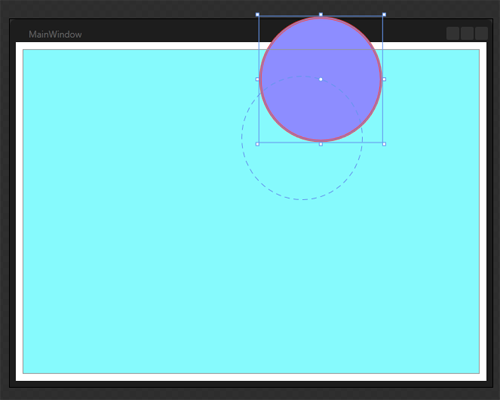
Task: Click the bottom-right corner selection handle
Action: pos(384,144)
